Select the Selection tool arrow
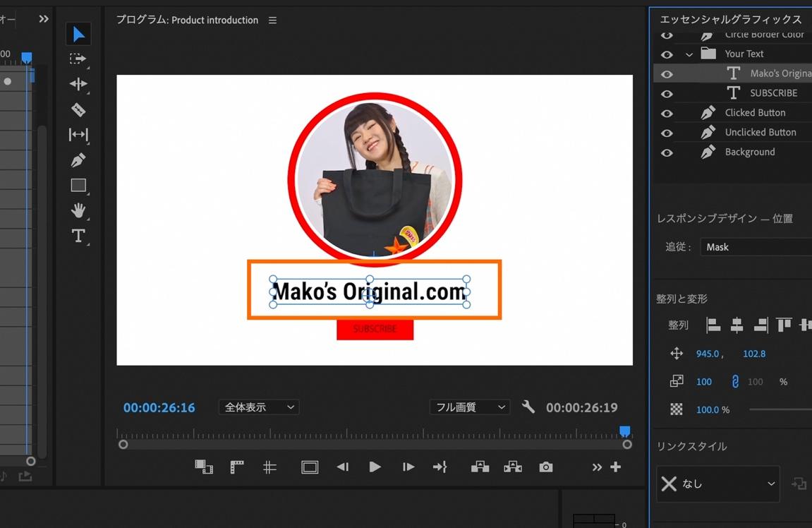Screen dimensions: 812x528 (x=78, y=34)
